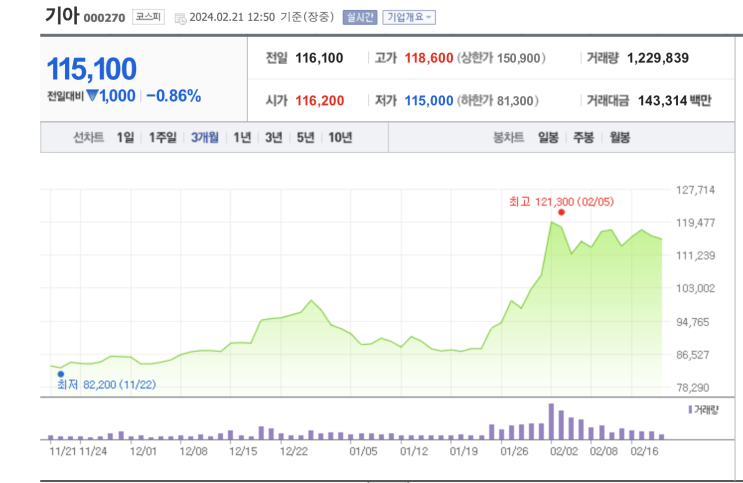Click the purple 거래량 legend icon

[690, 410]
